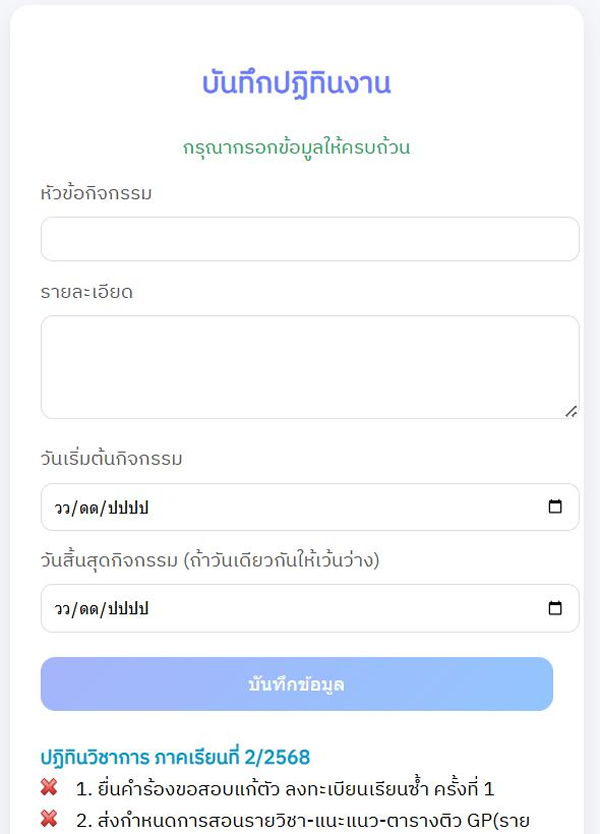600x834 pixels.
Task: Select the day segment of วันเริ่มต้นกิจกรรม date
Action: tap(63, 508)
